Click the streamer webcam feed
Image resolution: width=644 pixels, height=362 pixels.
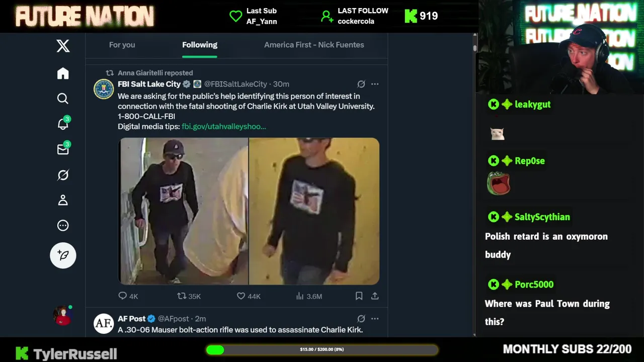[561, 47]
